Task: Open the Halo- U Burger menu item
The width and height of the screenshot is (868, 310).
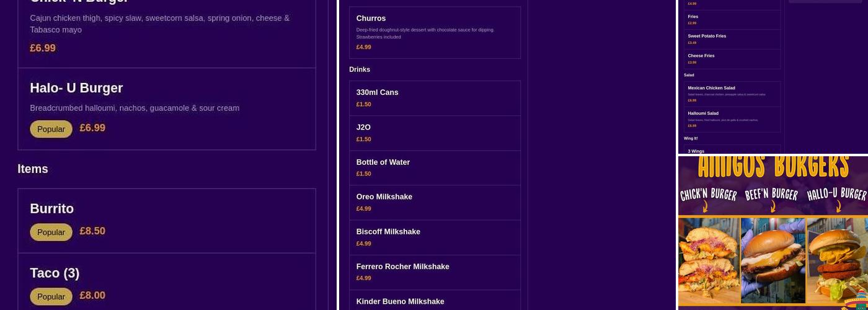Action: [76, 88]
